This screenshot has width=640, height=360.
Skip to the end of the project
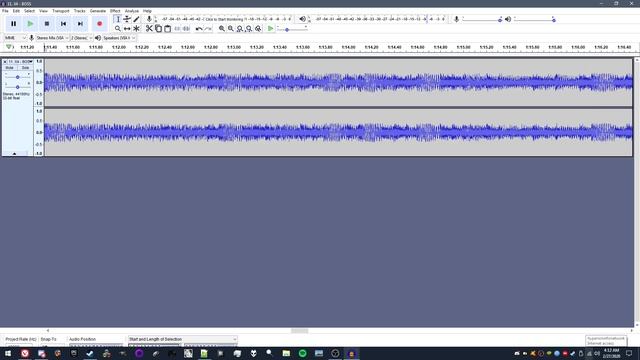80,24
